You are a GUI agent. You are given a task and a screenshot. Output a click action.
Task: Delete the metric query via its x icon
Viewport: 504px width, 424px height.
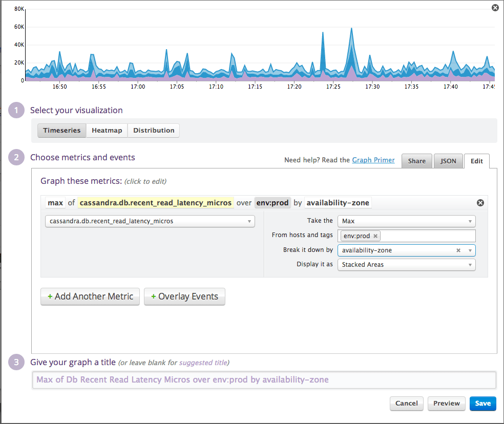(x=480, y=203)
